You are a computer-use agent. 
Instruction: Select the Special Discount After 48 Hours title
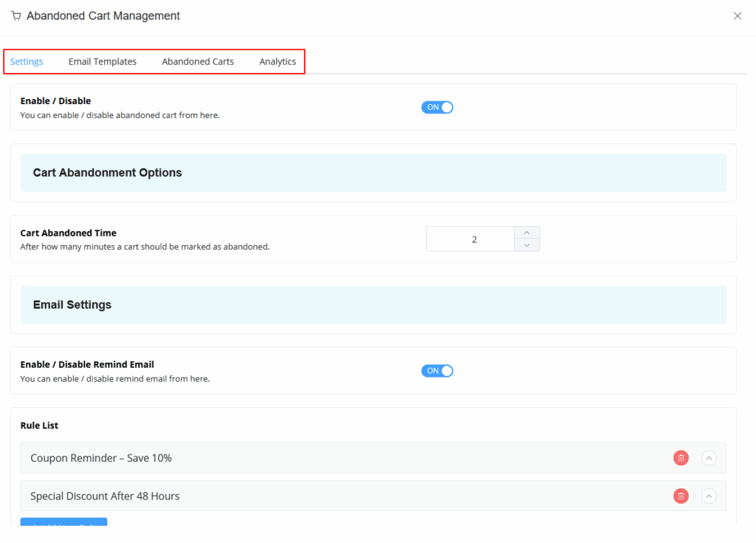[x=105, y=496]
